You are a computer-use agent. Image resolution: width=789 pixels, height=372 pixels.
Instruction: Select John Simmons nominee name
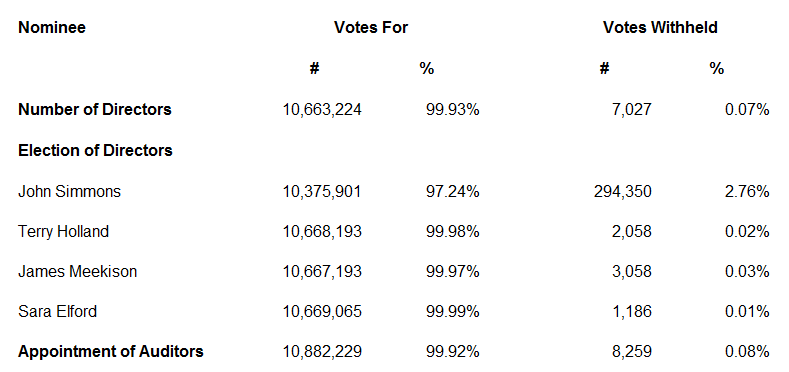pos(69,191)
